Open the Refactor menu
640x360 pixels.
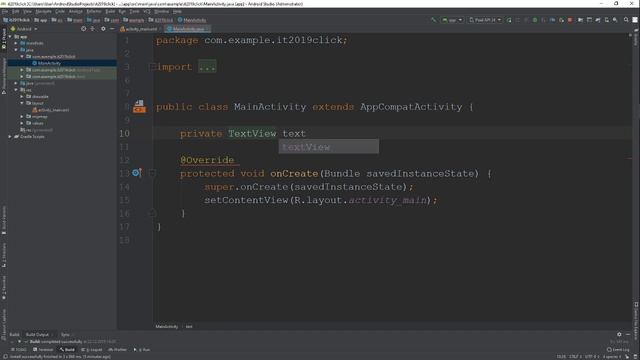point(94,11)
